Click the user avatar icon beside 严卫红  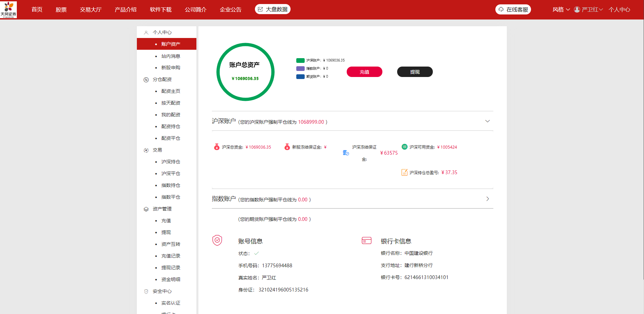pyautogui.click(x=577, y=9)
